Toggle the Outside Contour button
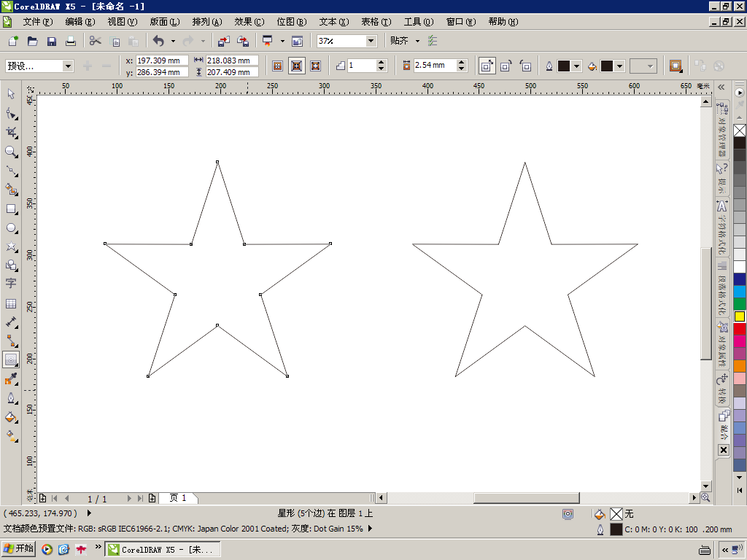 point(315,66)
